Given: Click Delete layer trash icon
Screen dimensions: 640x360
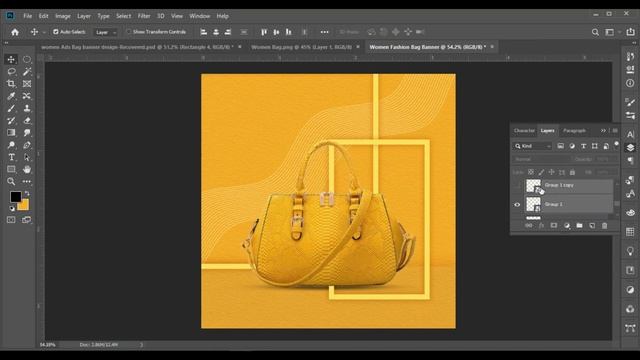Looking at the screenshot, I should 604,225.
